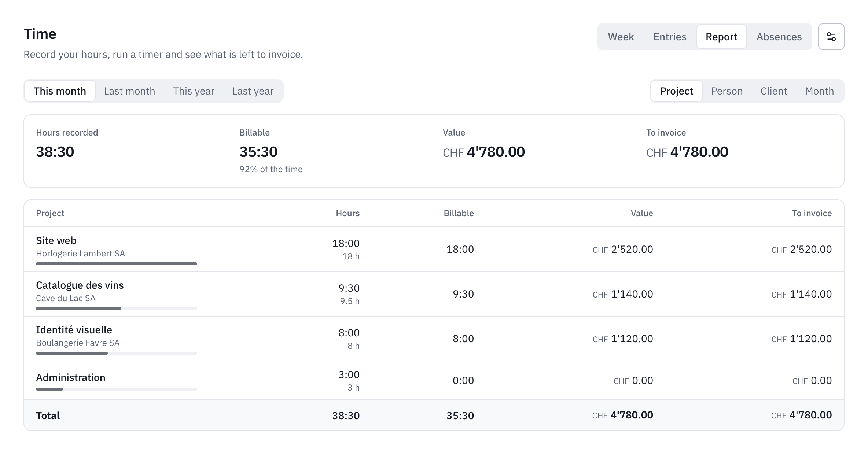
Task: Click Administration billable 0:00 cell
Action: click(x=463, y=380)
